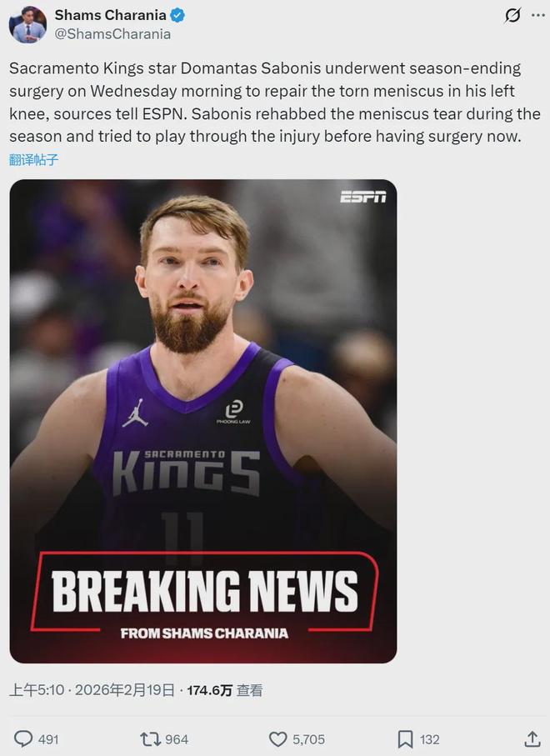
Task: Click the 491 replies count
Action: [x=48, y=739]
